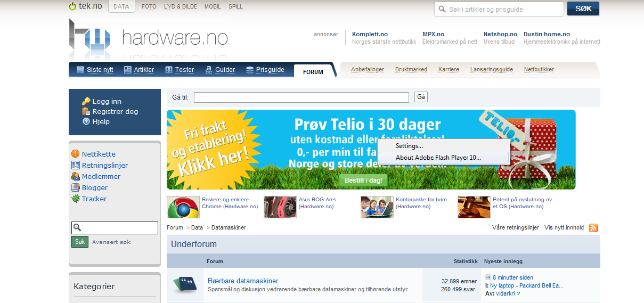Click the Gå button next to Gå til

click(421, 97)
